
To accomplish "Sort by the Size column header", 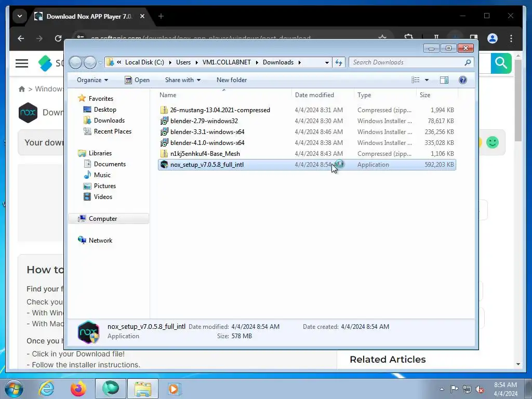I will (437, 95).
